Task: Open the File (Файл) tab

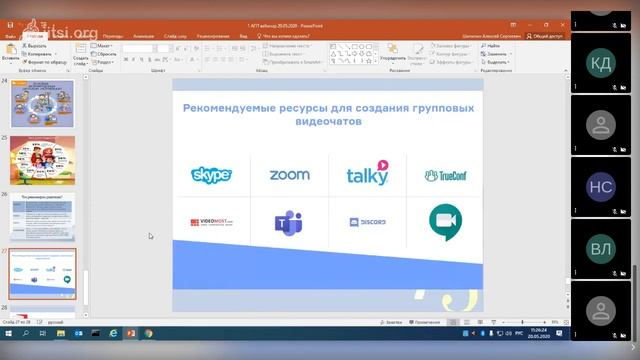Action: (x=11, y=36)
